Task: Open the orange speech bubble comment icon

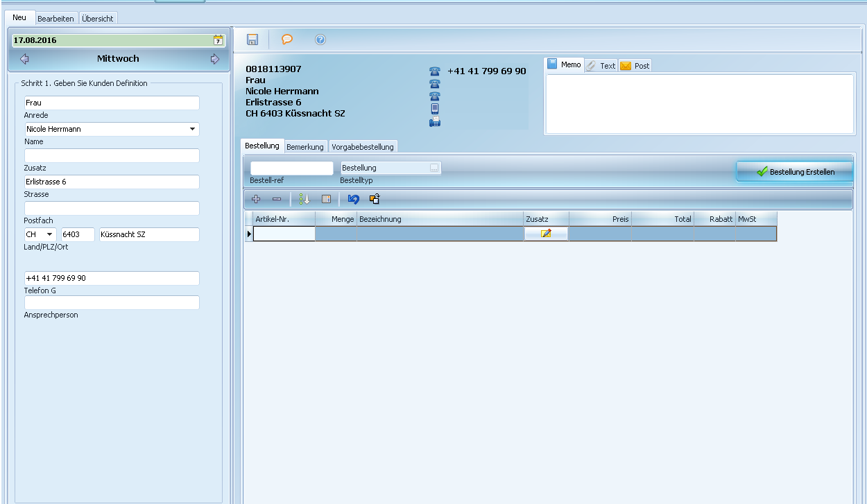Action: (286, 40)
